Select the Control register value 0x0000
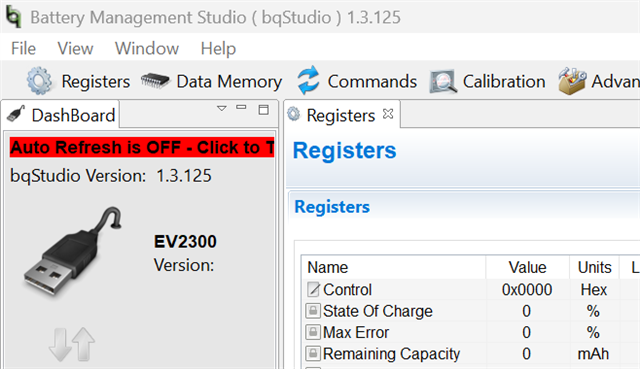This screenshot has height=369, width=640. [527, 289]
